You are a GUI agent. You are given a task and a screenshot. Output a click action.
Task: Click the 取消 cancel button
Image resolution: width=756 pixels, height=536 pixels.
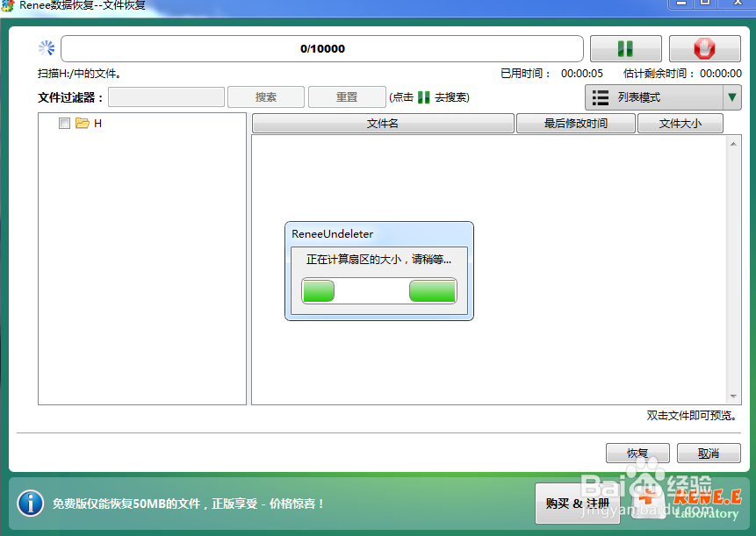[x=709, y=454]
